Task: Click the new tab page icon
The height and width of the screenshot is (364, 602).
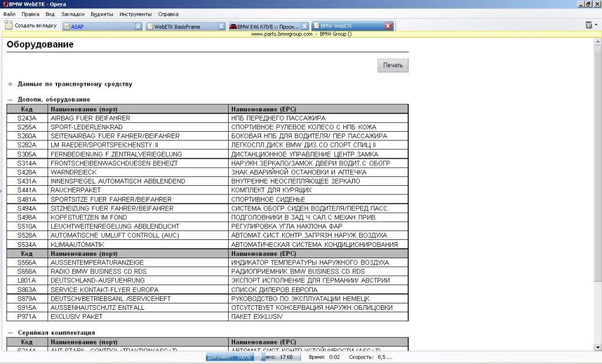Action: 9,25
